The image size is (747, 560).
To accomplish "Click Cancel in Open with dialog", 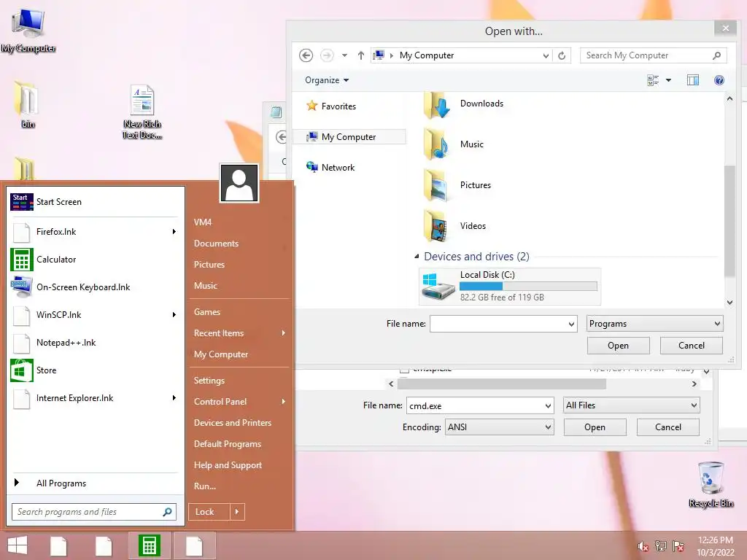I will tap(691, 346).
